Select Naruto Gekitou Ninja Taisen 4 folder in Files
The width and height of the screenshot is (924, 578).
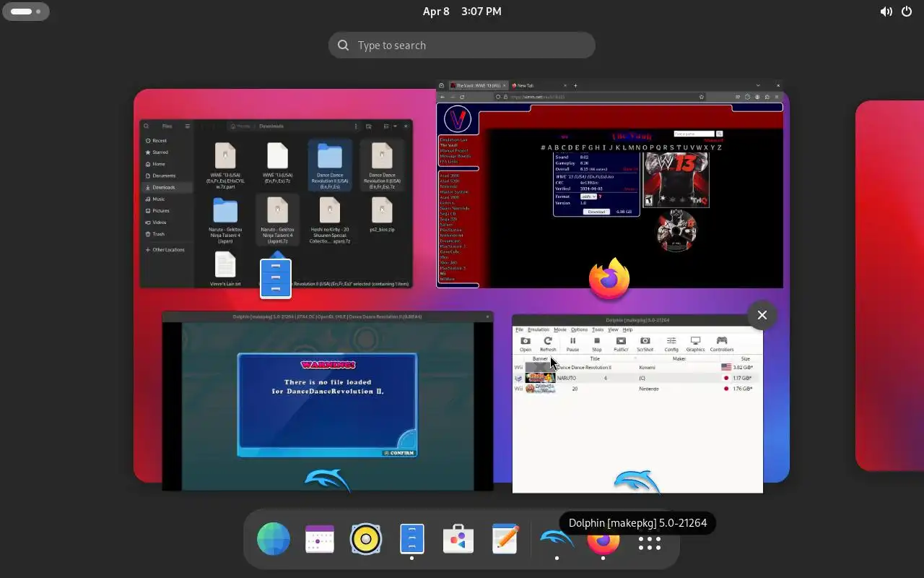pos(225,220)
